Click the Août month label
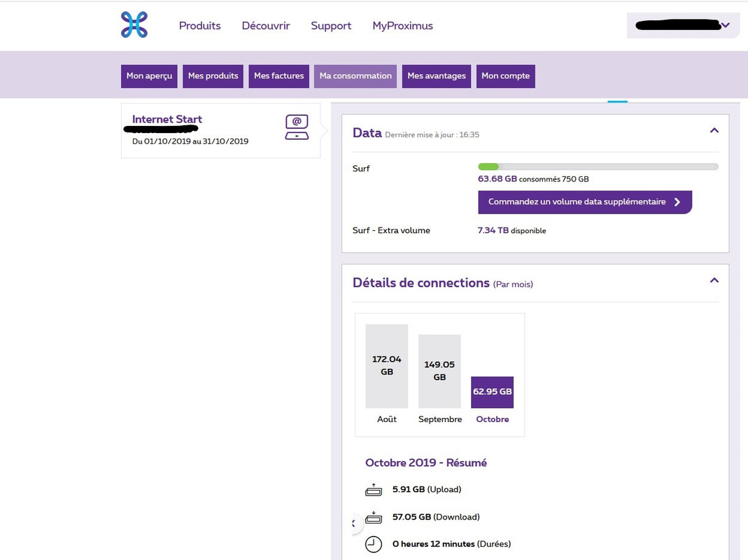 pos(387,419)
